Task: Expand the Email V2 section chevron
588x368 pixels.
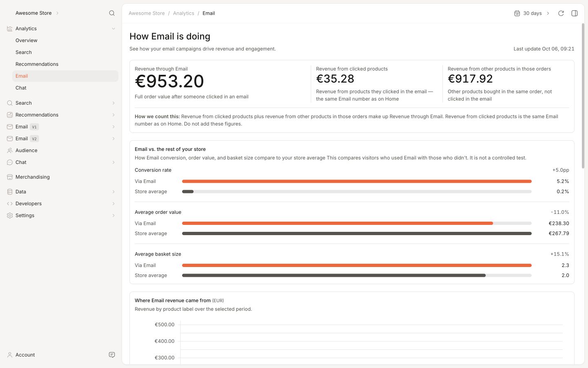Action: pos(114,139)
